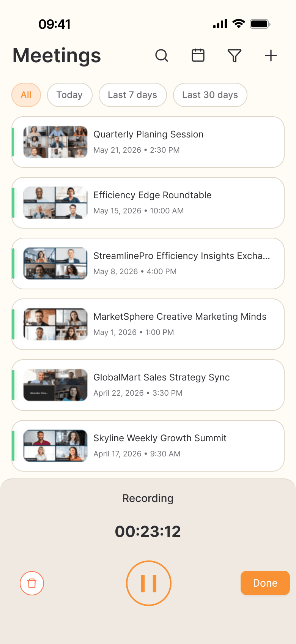Open Skyline Weekly Growth Summit meeting
Viewport: 296px width, 644px height.
148,446
